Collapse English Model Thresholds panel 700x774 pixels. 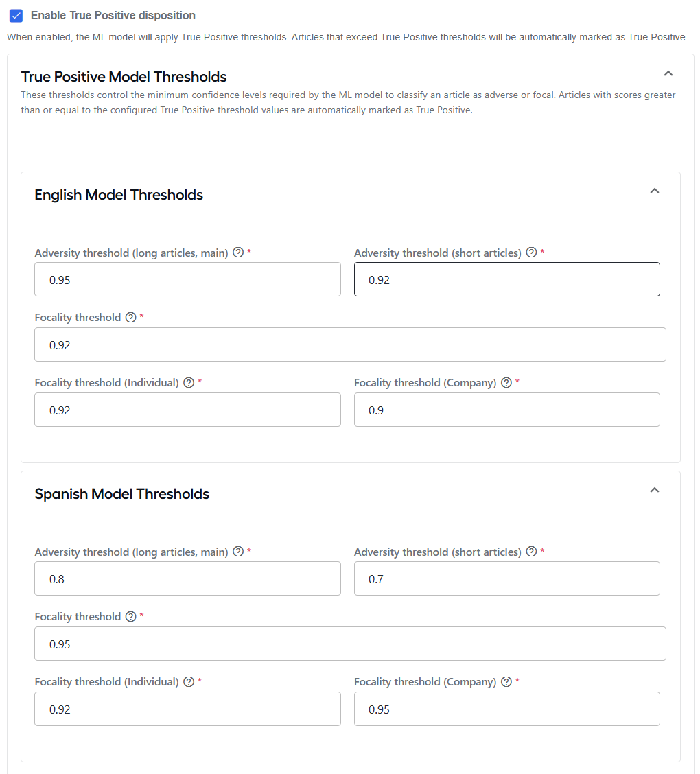[x=654, y=191]
